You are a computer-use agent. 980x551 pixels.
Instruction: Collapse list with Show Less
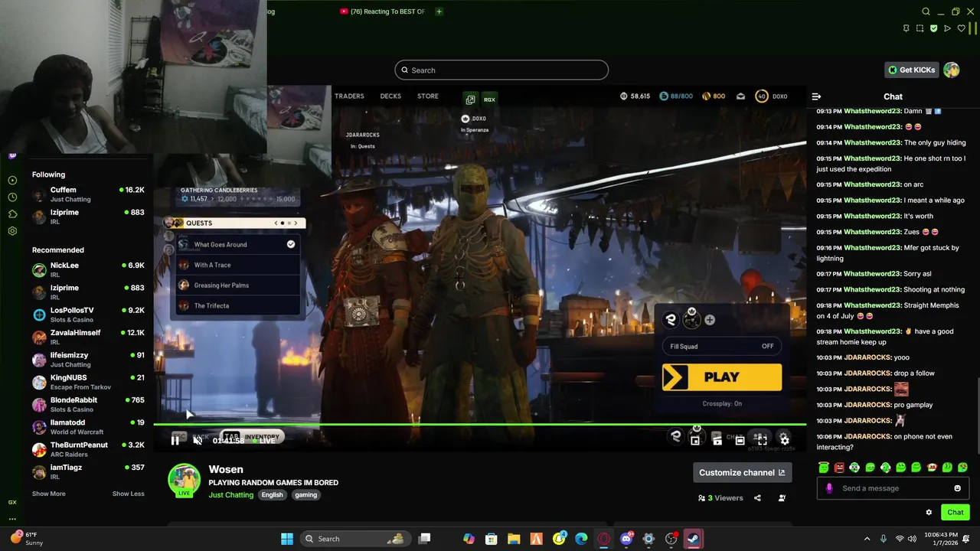[128, 494]
